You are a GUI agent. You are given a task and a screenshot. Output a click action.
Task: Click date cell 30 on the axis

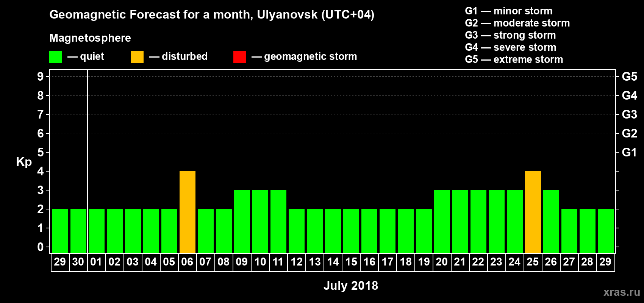[78, 262]
